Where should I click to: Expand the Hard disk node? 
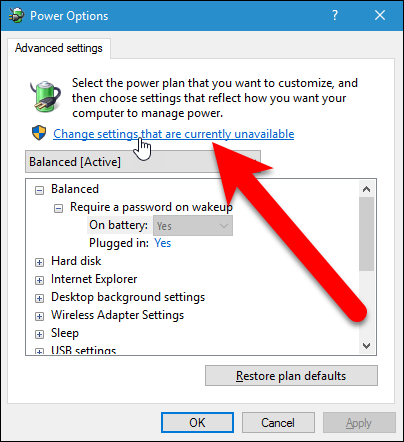[39, 262]
